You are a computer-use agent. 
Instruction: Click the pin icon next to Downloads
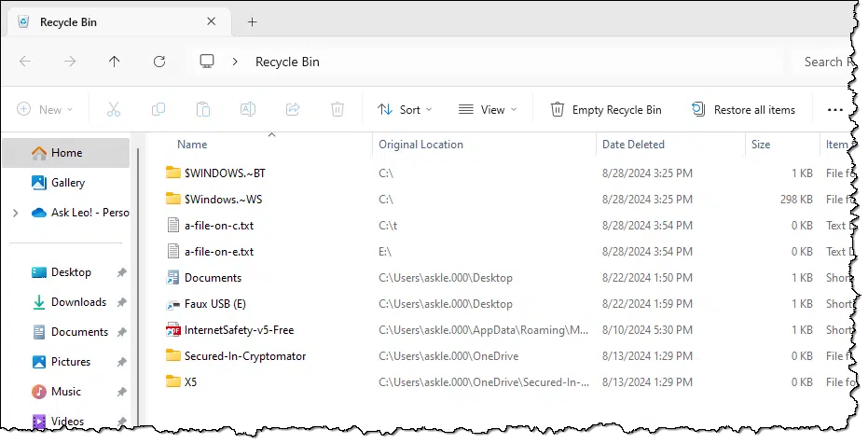(122, 302)
